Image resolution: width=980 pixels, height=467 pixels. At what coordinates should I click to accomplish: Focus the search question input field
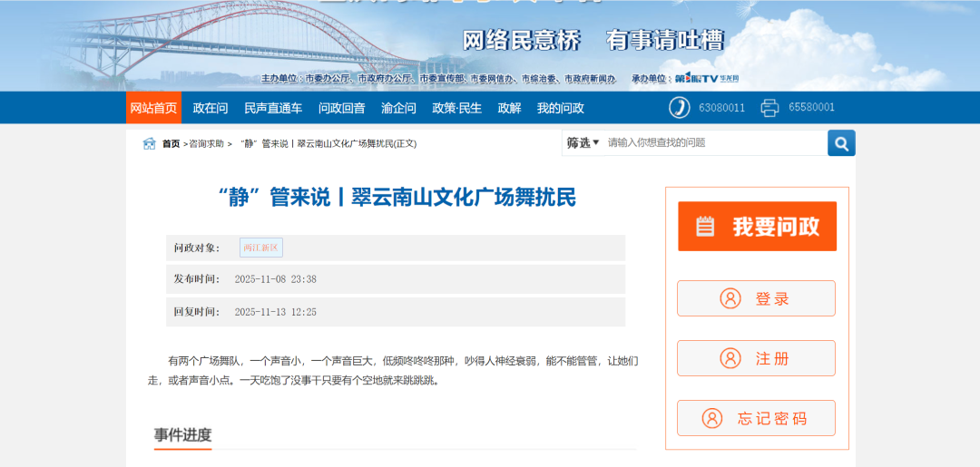tap(716, 143)
